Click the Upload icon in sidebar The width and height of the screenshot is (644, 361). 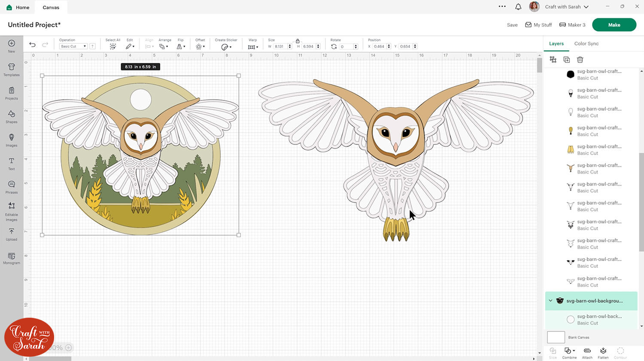pos(11,233)
